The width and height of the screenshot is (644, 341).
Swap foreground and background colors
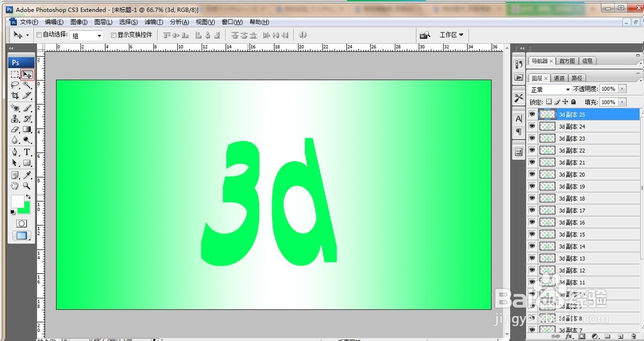(x=28, y=197)
